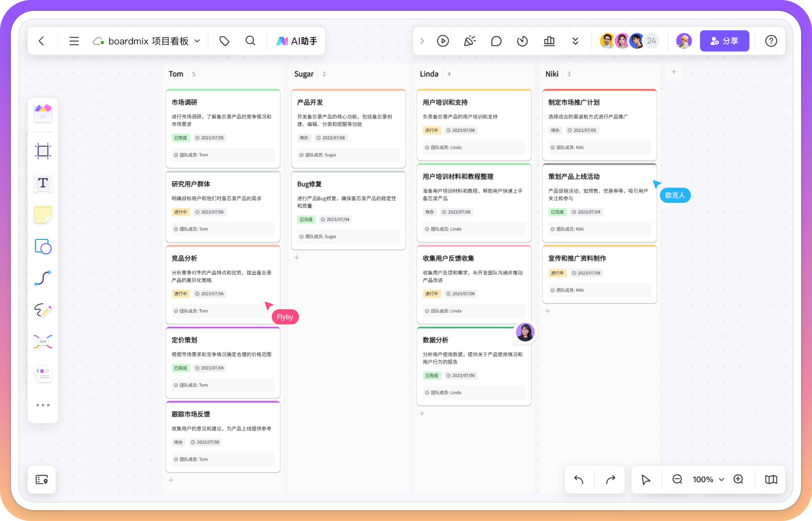The height and width of the screenshot is (521, 812).
Task: Go back with the left arrow icon
Action: point(41,41)
